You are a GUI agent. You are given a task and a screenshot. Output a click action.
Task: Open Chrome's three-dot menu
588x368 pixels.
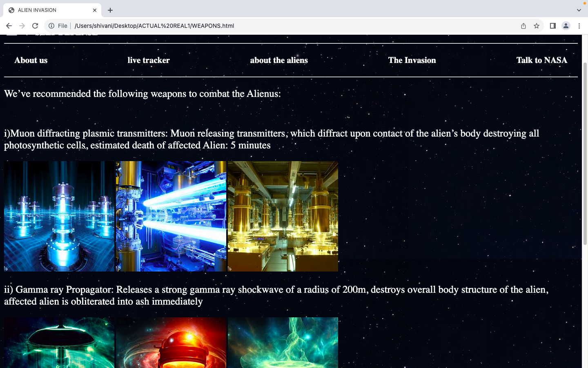click(579, 26)
